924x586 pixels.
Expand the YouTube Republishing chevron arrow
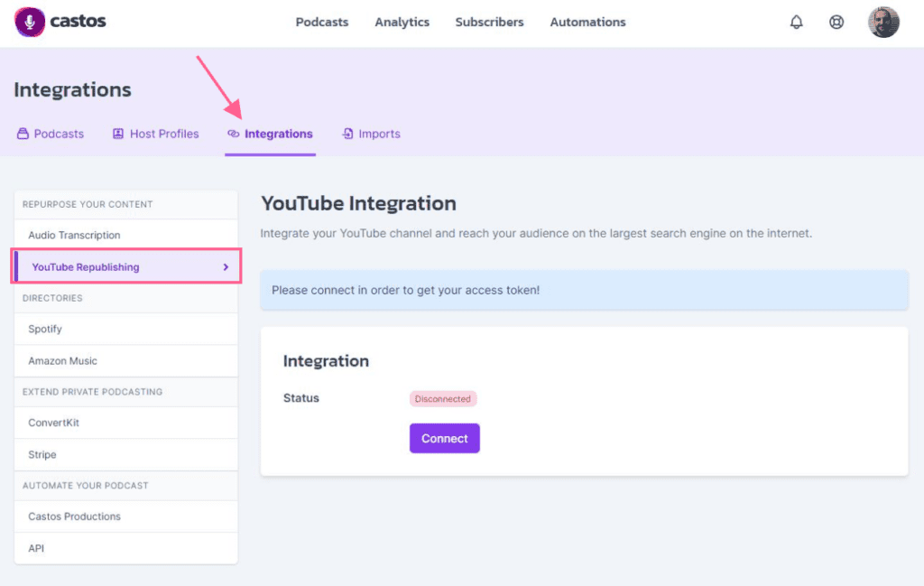(226, 267)
